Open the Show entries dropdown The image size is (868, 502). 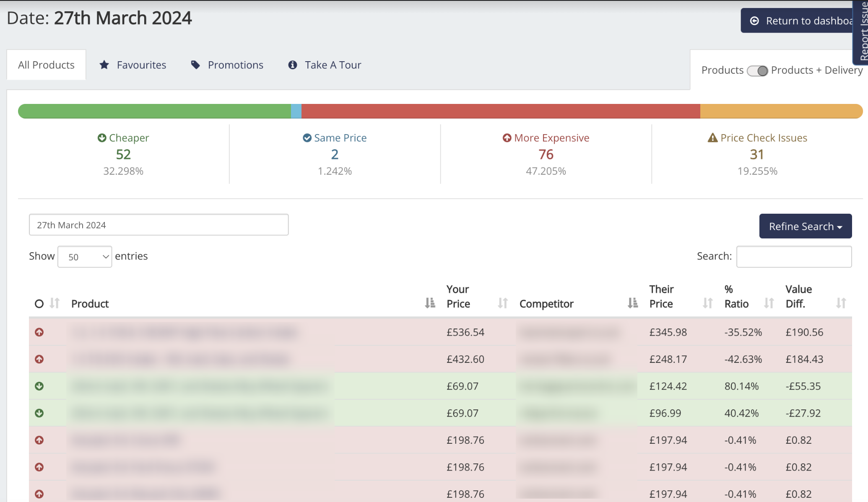click(85, 257)
